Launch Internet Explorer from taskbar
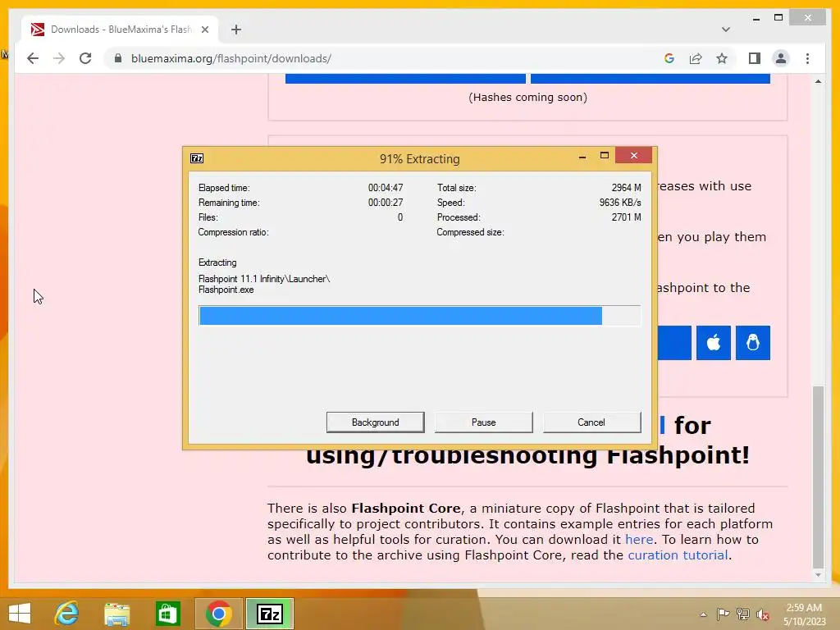The height and width of the screenshot is (630, 840). pyautogui.click(x=67, y=614)
